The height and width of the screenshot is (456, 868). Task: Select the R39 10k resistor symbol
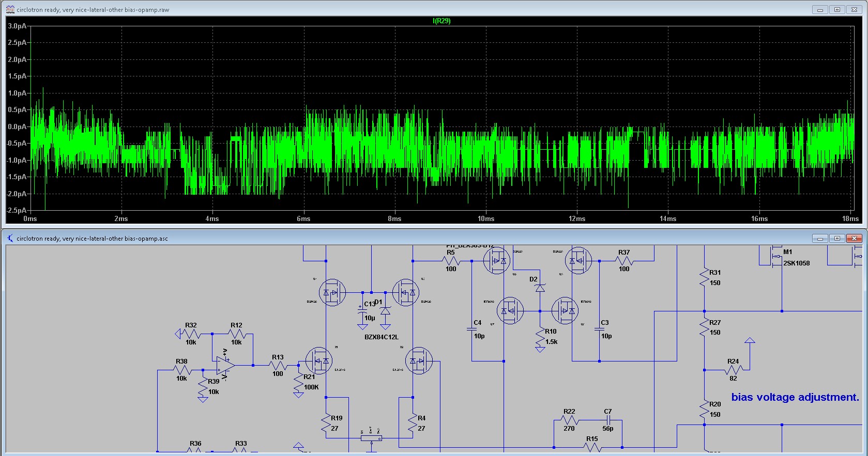point(203,387)
